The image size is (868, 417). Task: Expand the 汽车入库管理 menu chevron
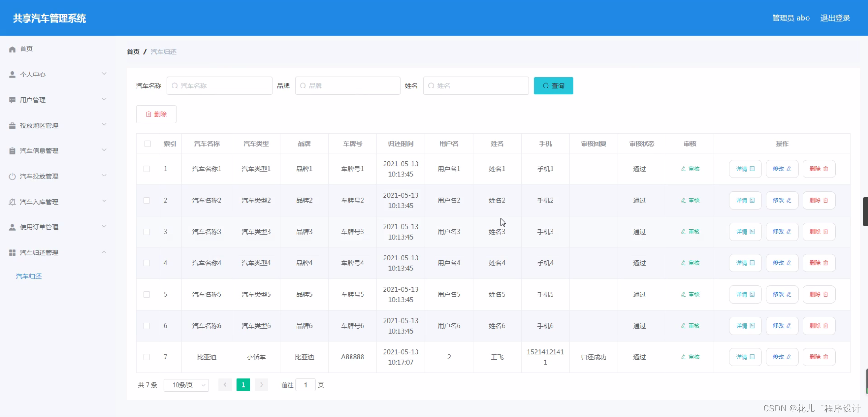click(104, 201)
